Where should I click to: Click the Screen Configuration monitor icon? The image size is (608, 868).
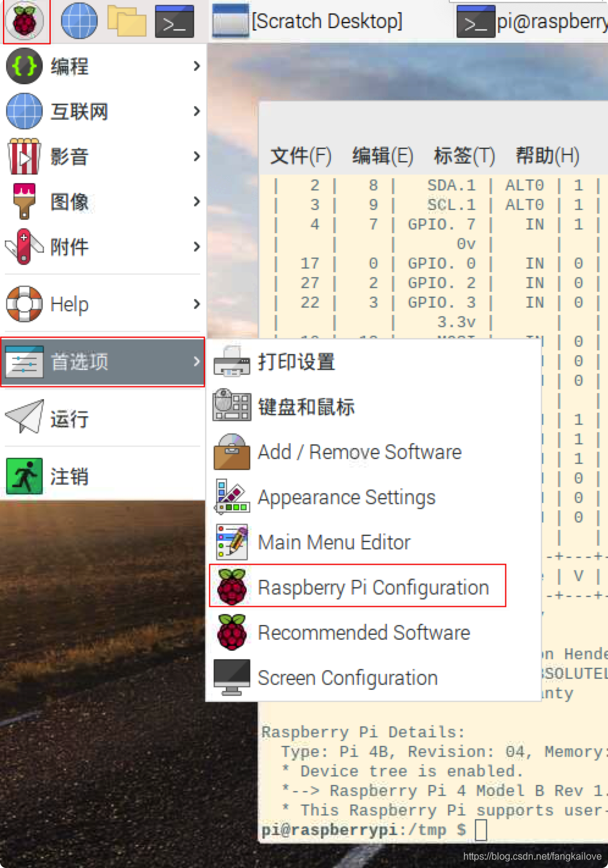[x=232, y=678]
